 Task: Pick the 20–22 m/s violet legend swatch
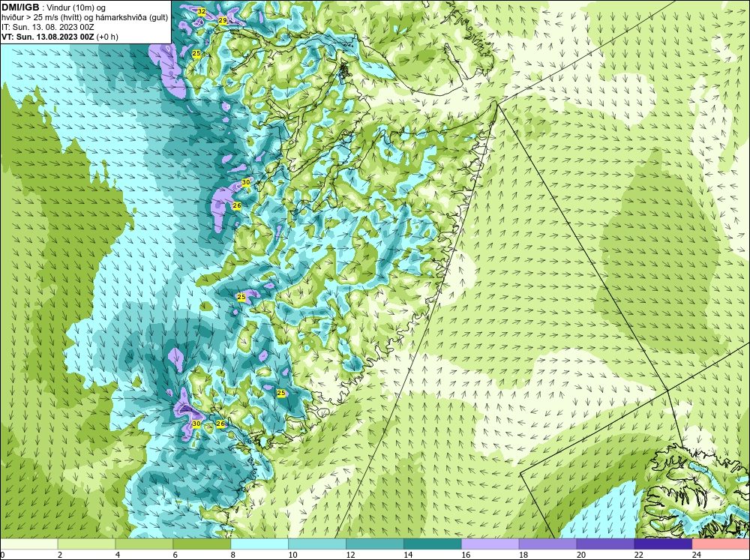tap(605, 544)
